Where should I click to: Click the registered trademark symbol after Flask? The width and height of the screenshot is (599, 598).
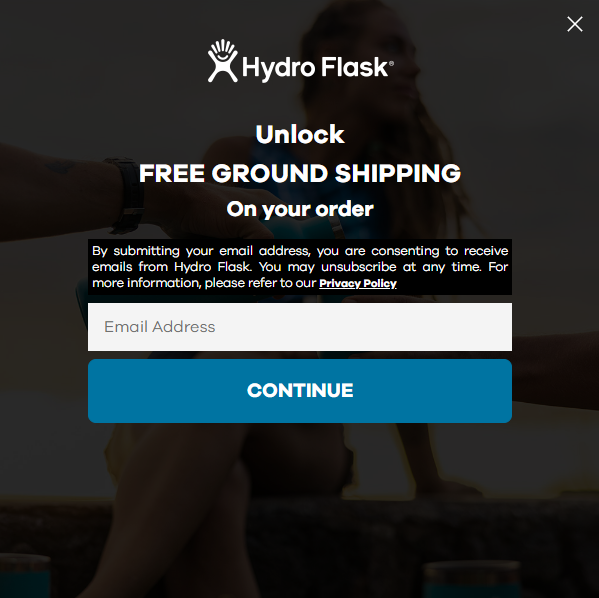[x=391, y=63]
